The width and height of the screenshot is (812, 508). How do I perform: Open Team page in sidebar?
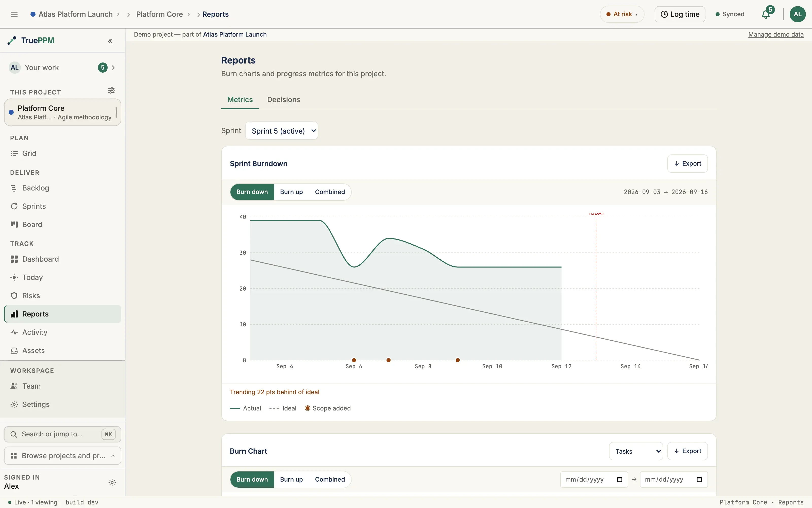[x=63, y=386]
